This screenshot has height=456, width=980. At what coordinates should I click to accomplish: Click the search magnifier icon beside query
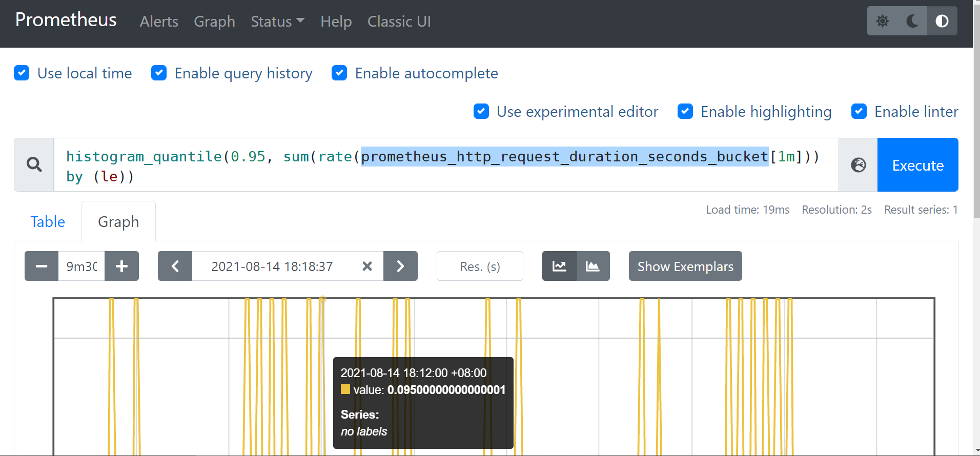point(34,164)
